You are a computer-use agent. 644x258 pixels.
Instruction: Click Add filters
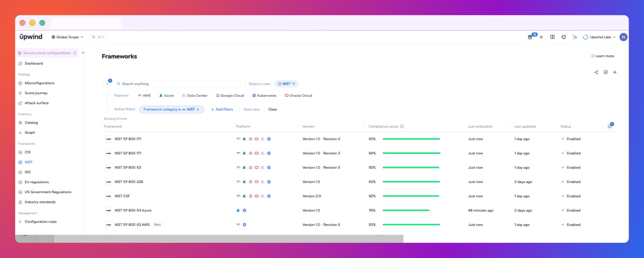(x=222, y=109)
